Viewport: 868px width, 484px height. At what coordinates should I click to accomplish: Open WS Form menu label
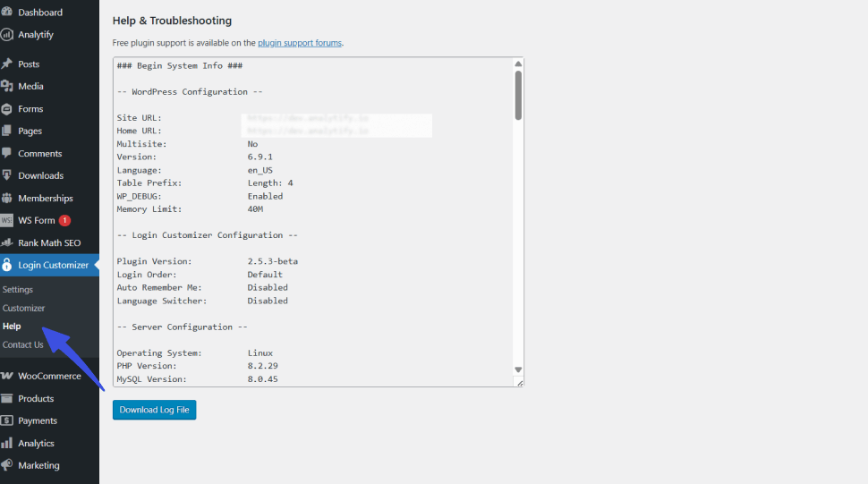click(x=37, y=220)
